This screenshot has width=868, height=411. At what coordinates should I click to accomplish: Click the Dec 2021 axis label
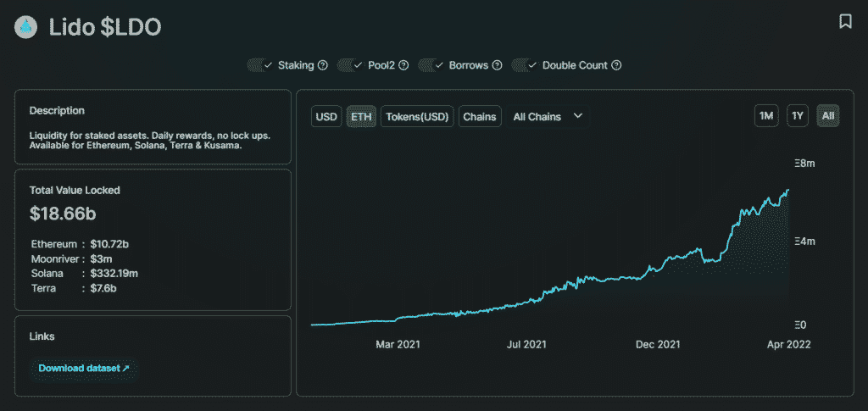[x=658, y=344]
